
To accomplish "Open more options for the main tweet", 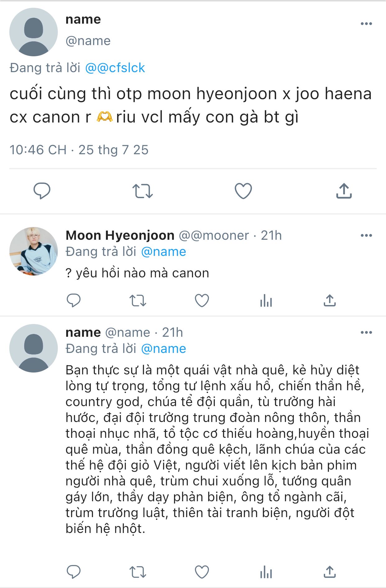I will coord(366,24).
